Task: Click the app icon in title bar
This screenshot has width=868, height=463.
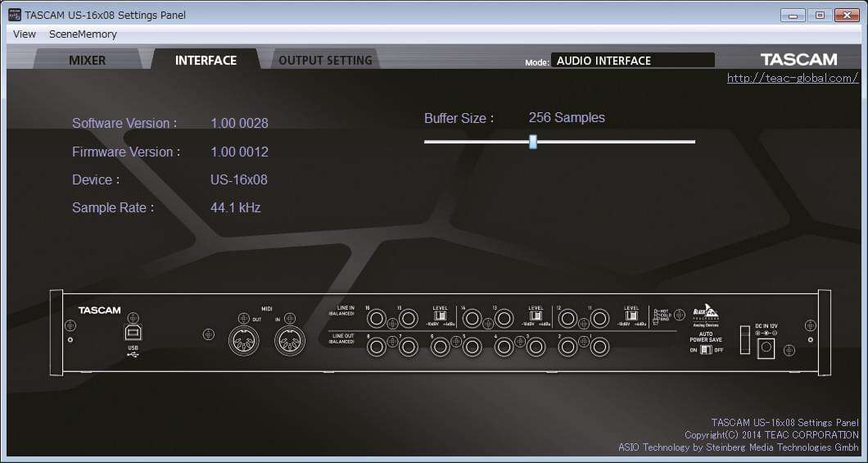Action: click(15, 15)
